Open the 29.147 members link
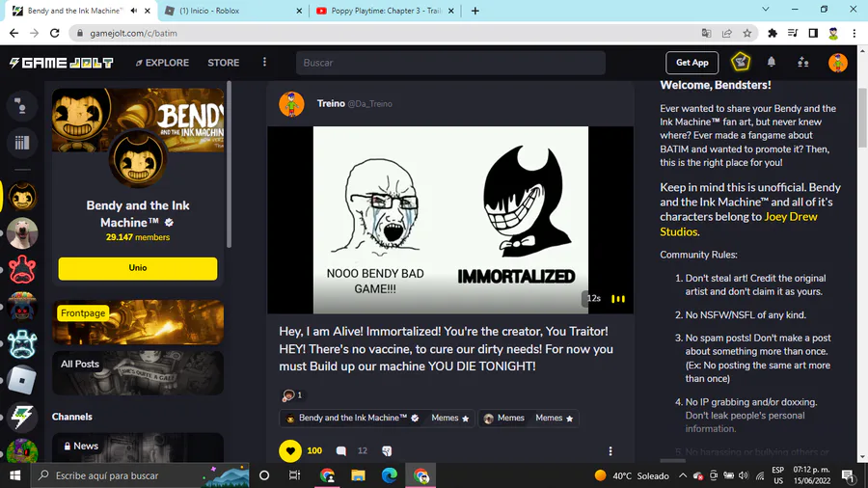The image size is (868, 488). point(138,237)
